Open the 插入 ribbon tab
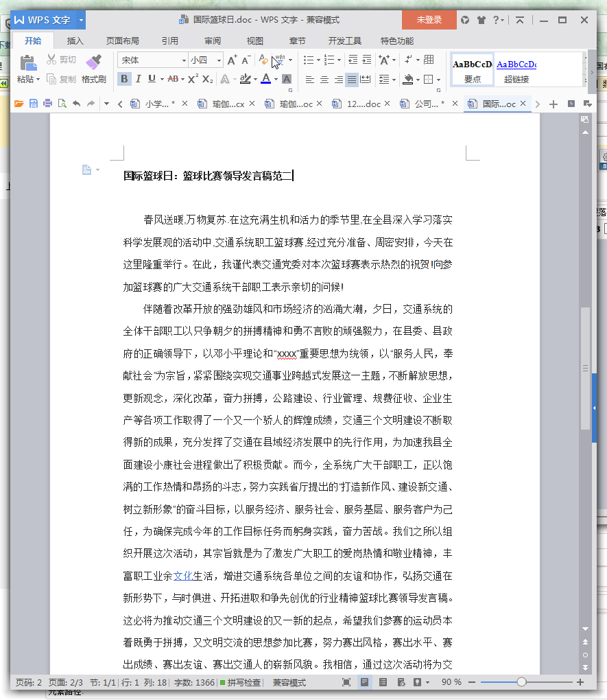607x700 pixels. point(75,41)
